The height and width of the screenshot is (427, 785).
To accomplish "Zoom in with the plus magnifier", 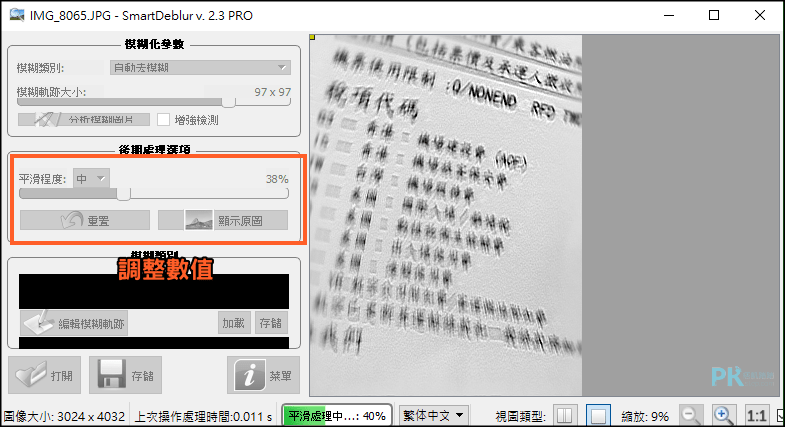I will click(x=723, y=415).
